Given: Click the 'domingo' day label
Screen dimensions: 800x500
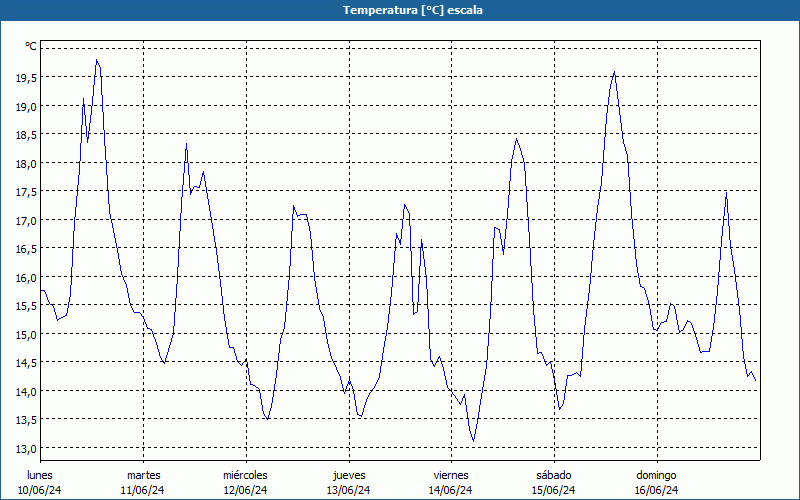Looking at the screenshot, I should click(x=656, y=476).
